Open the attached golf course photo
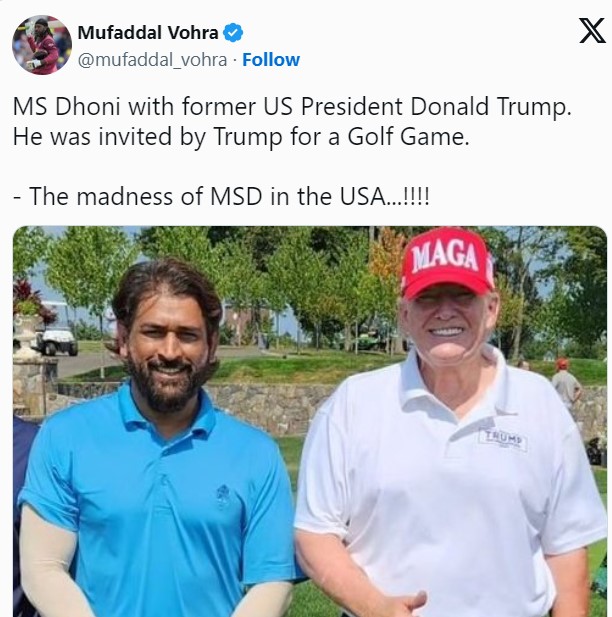612x617 pixels. 310,421
